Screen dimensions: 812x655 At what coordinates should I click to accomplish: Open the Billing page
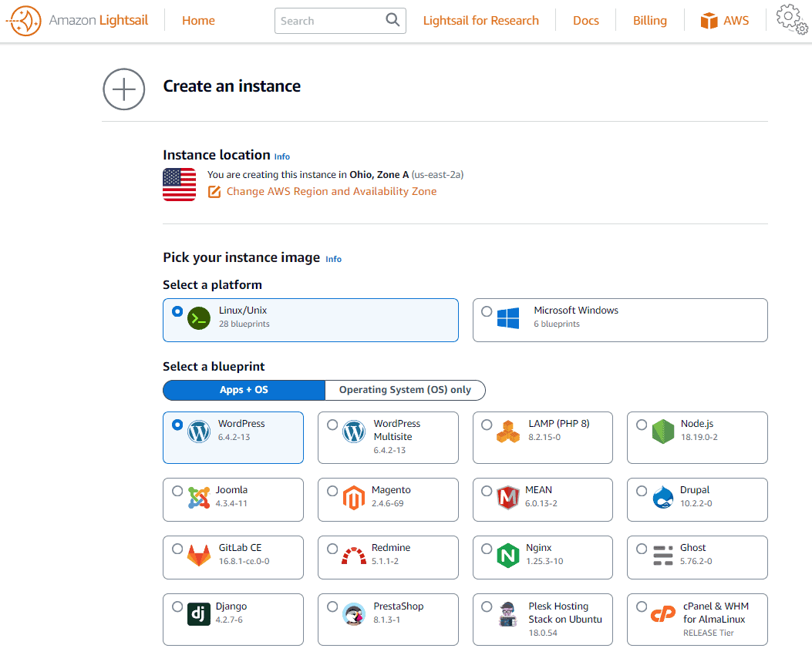point(649,21)
